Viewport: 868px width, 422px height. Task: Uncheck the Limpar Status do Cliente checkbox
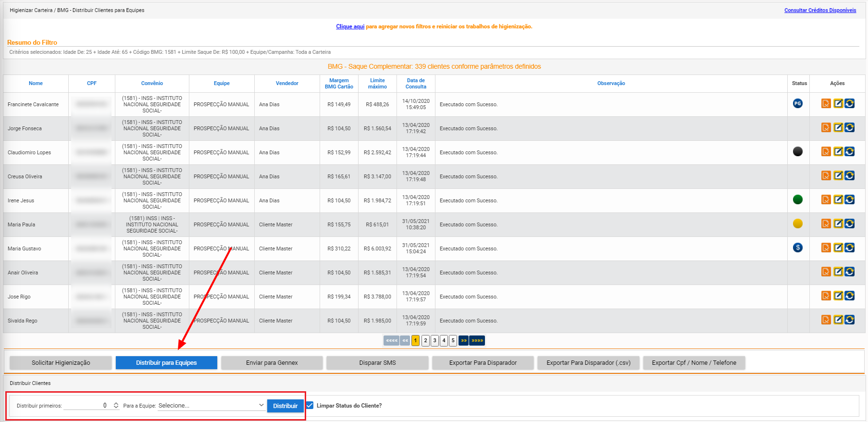click(310, 405)
